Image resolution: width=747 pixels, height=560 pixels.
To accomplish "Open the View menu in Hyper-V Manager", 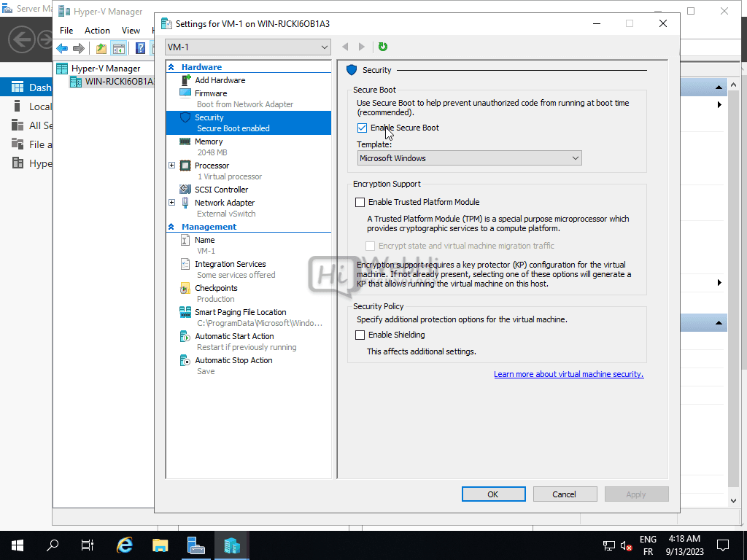I will pyautogui.click(x=131, y=31).
